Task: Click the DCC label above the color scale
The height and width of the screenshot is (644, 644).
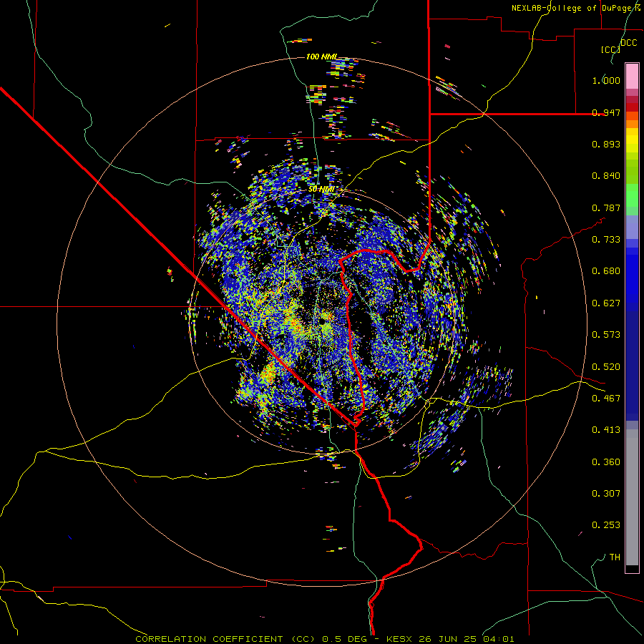Action: [x=628, y=43]
